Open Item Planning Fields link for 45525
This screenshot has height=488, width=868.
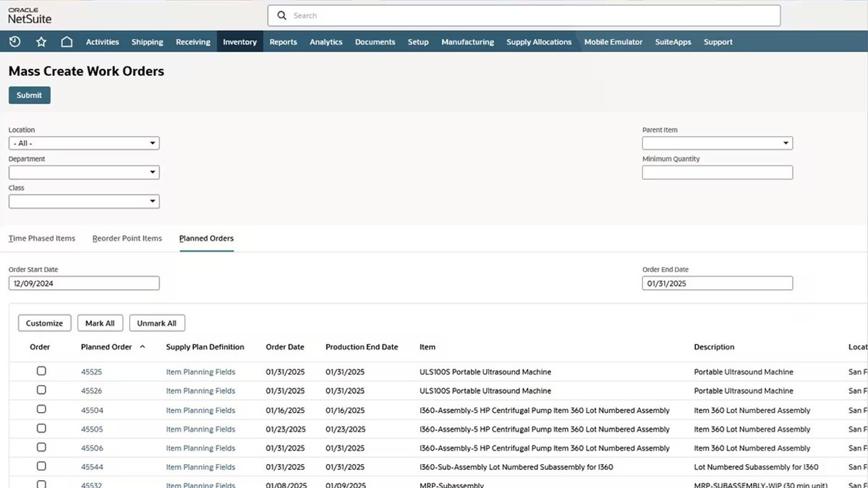click(x=200, y=372)
